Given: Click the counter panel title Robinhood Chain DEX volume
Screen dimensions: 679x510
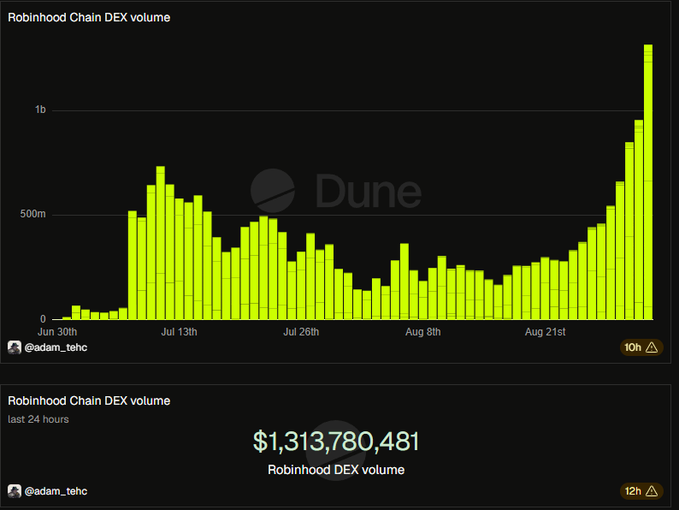Looking at the screenshot, I should [x=89, y=401].
